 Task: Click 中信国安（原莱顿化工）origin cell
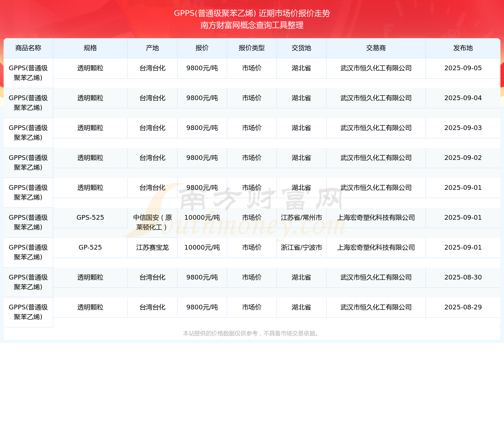click(x=152, y=223)
